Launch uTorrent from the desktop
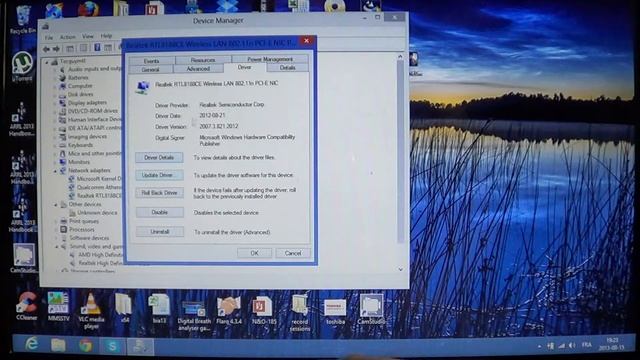This screenshot has width=640, height=360. click(22, 67)
